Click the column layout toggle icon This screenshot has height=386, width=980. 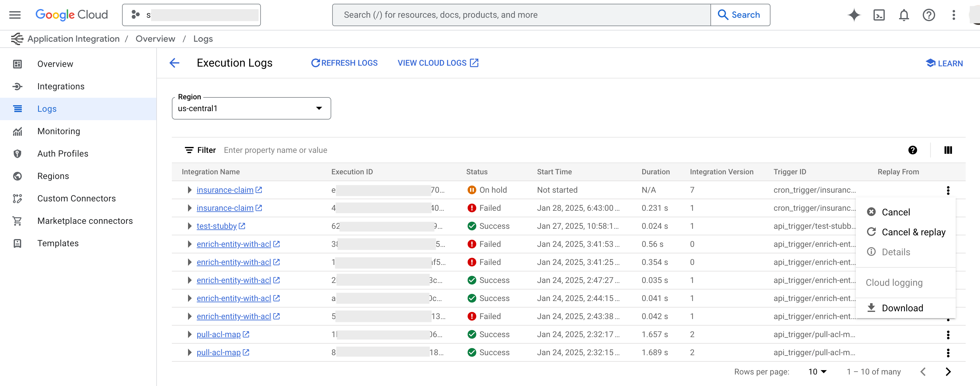pos(948,150)
